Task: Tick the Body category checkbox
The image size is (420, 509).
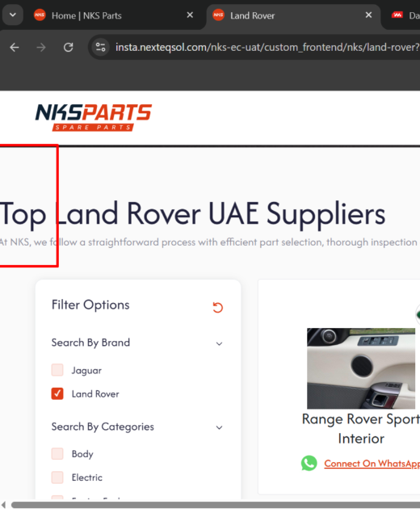Action: [x=57, y=453]
